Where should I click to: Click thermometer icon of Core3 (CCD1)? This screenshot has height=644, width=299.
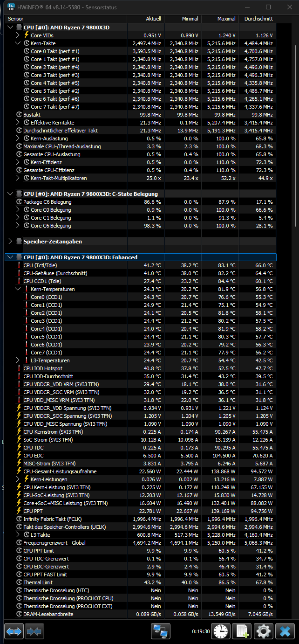[x=27, y=321]
